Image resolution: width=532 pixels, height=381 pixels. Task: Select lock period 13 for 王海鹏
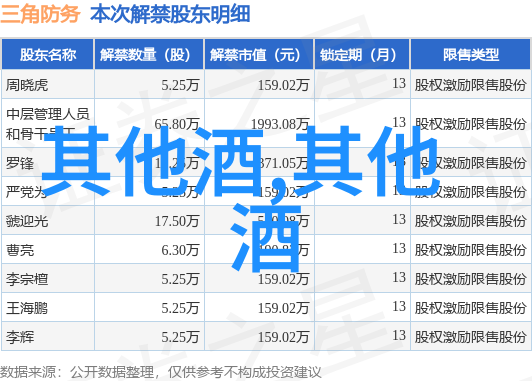click(399, 307)
